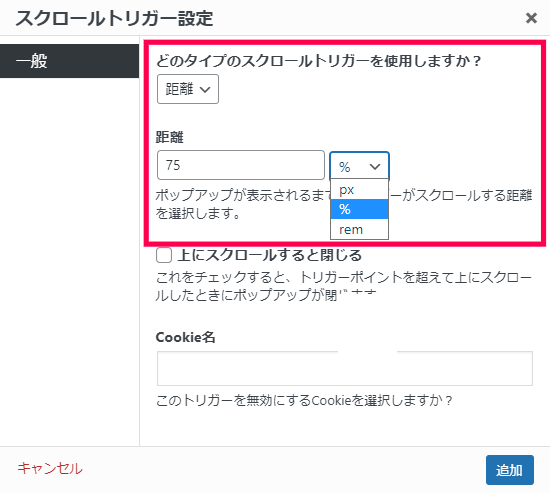The width and height of the screenshot is (550, 493).
Task: Click the 距離 label above the number field
Action: [169, 137]
